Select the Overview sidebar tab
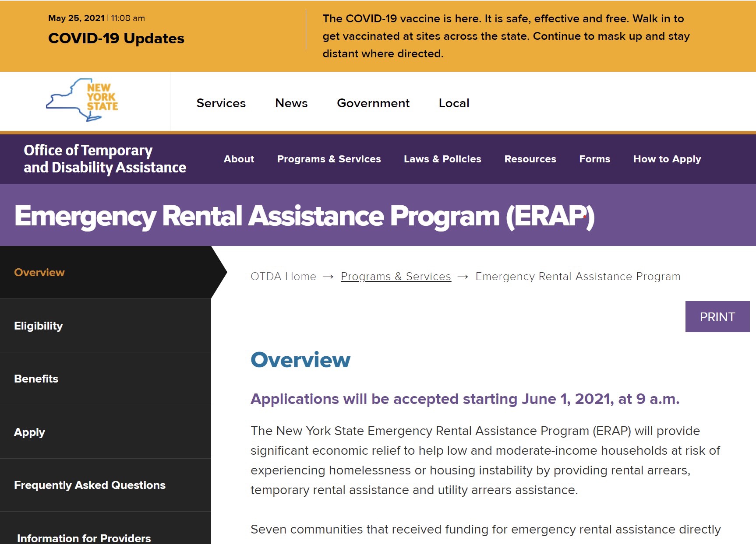The width and height of the screenshot is (756, 544). (39, 272)
